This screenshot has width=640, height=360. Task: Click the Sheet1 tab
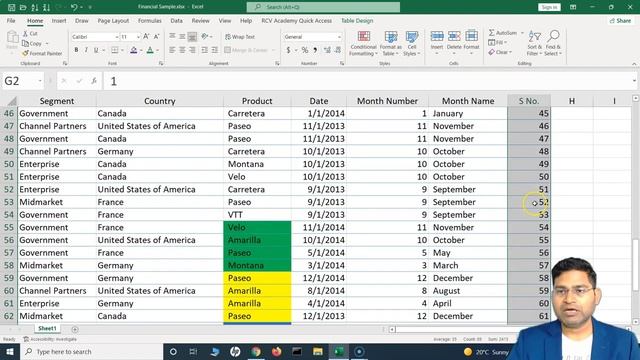pos(47,328)
